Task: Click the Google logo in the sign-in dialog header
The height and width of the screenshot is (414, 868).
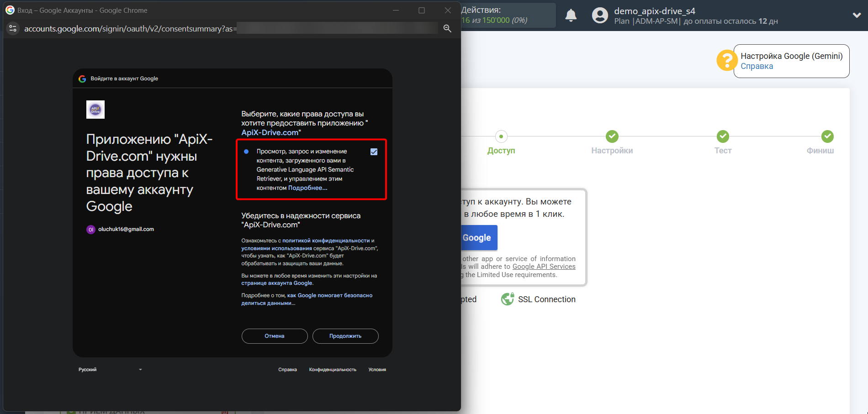Action: coord(83,78)
